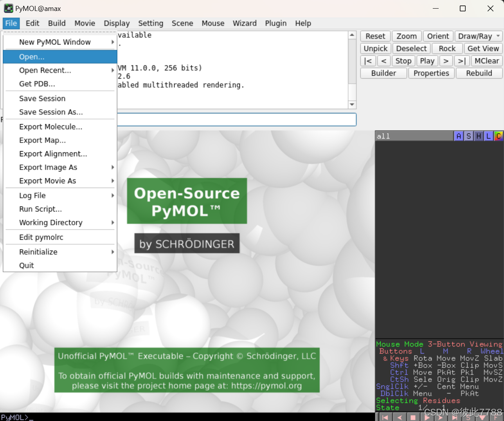Cycle Mouse Mode 3-Button Viewing
Viewport: 504px width, 421px height.
(439, 344)
